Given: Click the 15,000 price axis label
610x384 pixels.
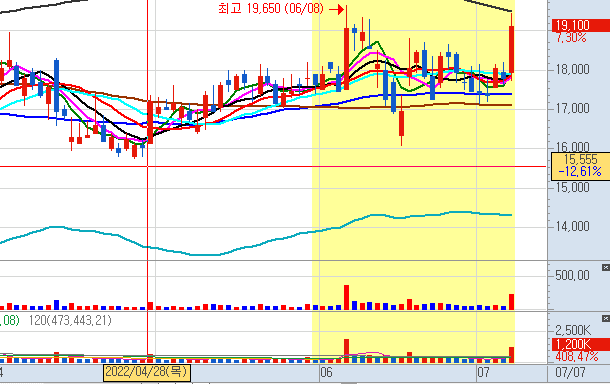Looking at the screenshot, I should 572,188.
